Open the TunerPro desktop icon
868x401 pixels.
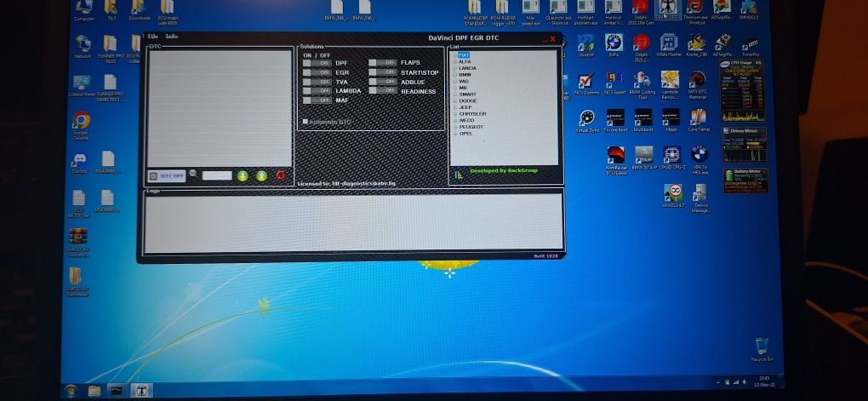[751, 47]
